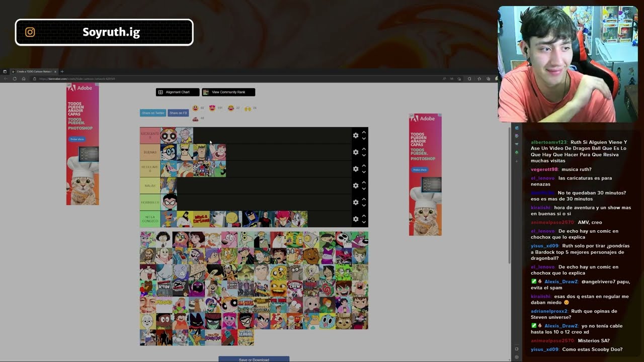Pick Annoying Orange thumbnail from pool
The width and height of the screenshot is (644, 362).
click(278, 289)
